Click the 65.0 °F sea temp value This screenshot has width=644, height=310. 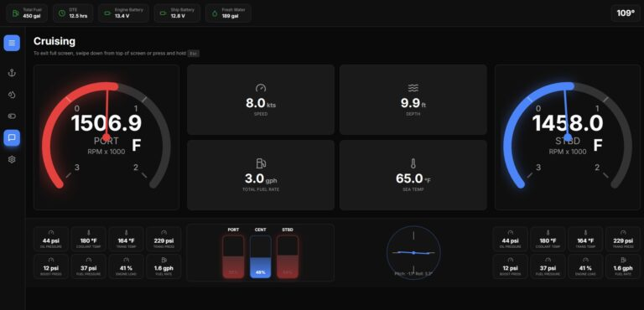click(x=413, y=179)
